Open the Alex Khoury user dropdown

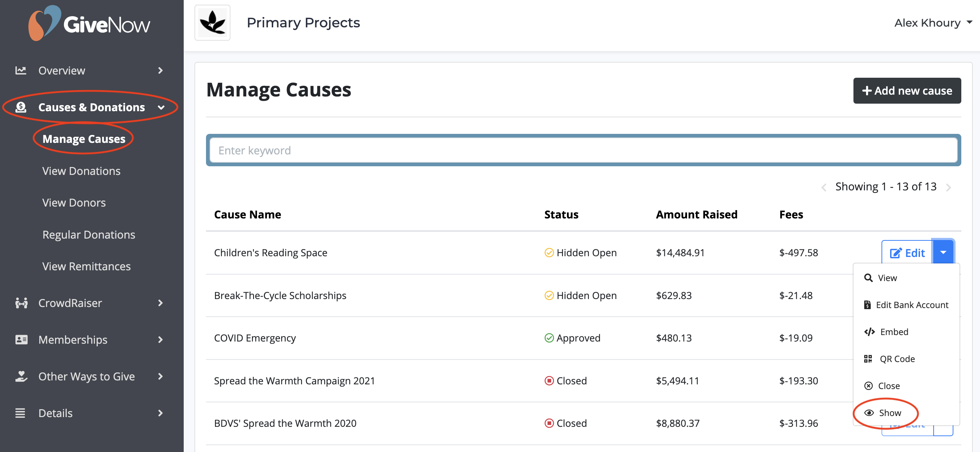coord(933,23)
